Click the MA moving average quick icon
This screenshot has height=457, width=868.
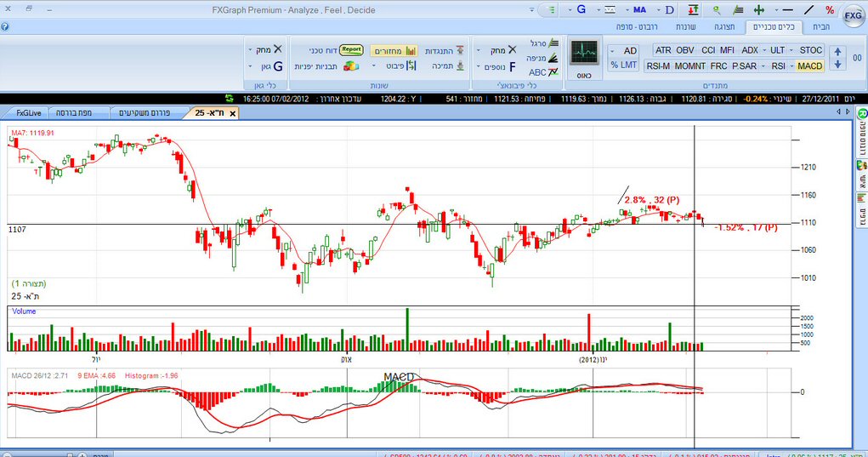click(640, 10)
